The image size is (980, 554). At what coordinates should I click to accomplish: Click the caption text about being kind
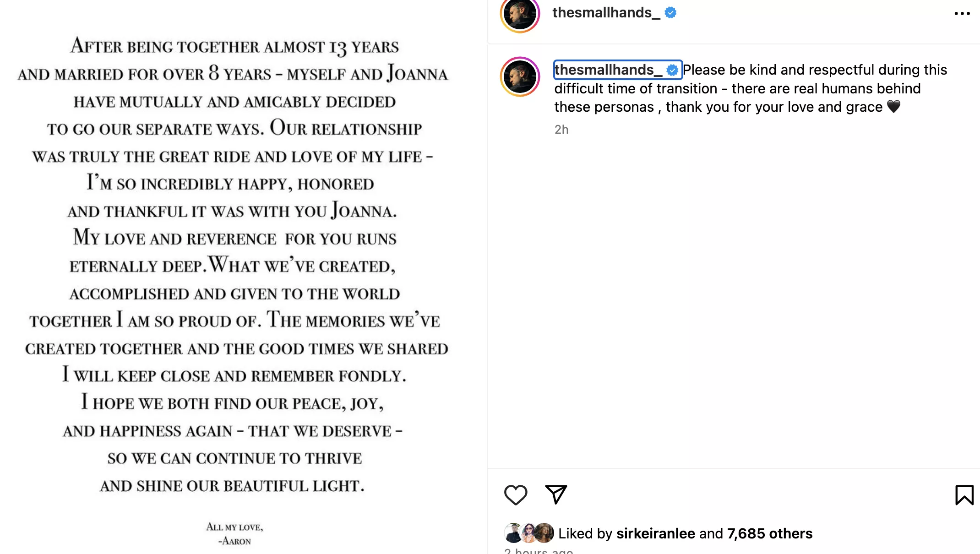779,88
